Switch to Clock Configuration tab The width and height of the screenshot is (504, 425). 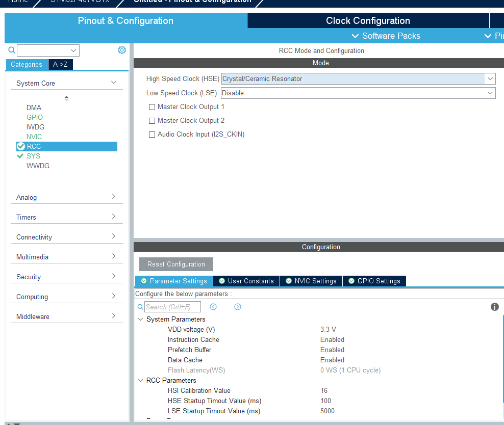click(368, 20)
